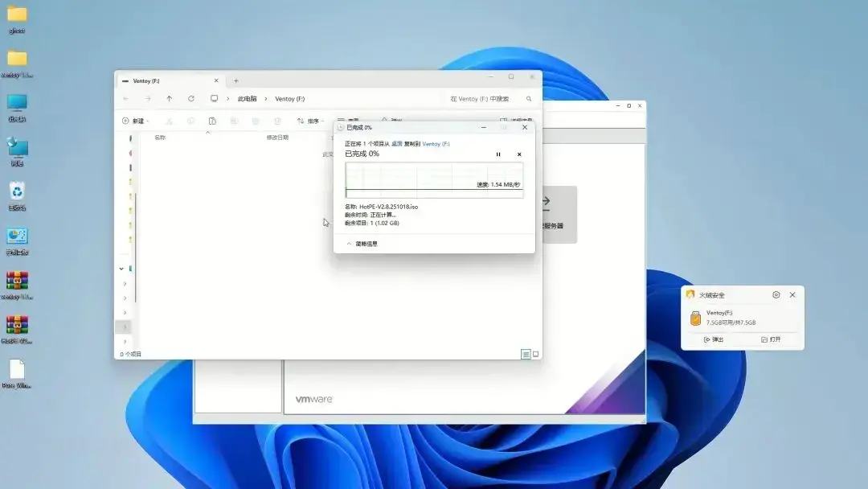Cancel the HotPE iso copy
Viewport: 868px width, 489px height.
tap(519, 154)
